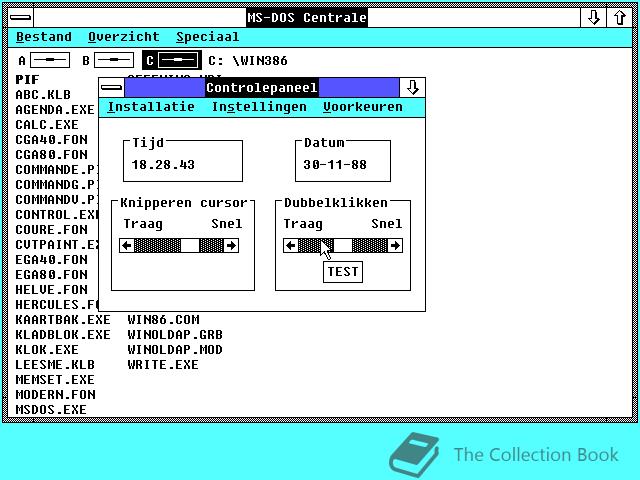
Task: Select file LEESME.KLB
Action: coord(55,365)
